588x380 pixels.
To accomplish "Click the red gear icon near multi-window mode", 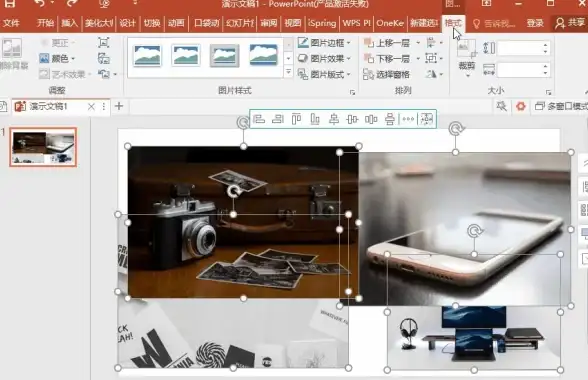I will pyautogui.click(x=520, y=107).
